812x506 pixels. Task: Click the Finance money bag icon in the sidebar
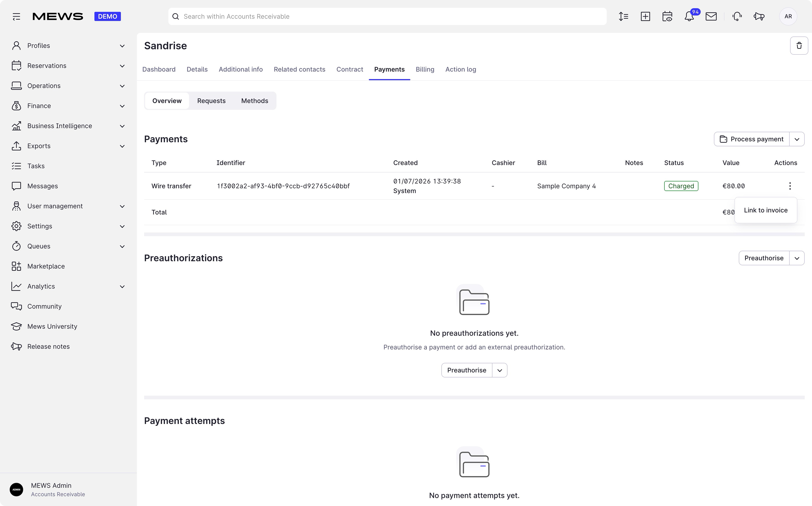pyautogui.click(x=16, y=106)
